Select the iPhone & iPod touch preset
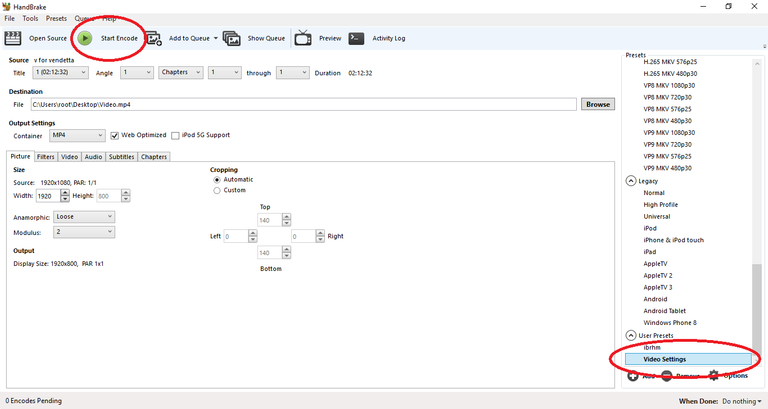This screenshot has height=409, width=768. click(x=673, y=240)
